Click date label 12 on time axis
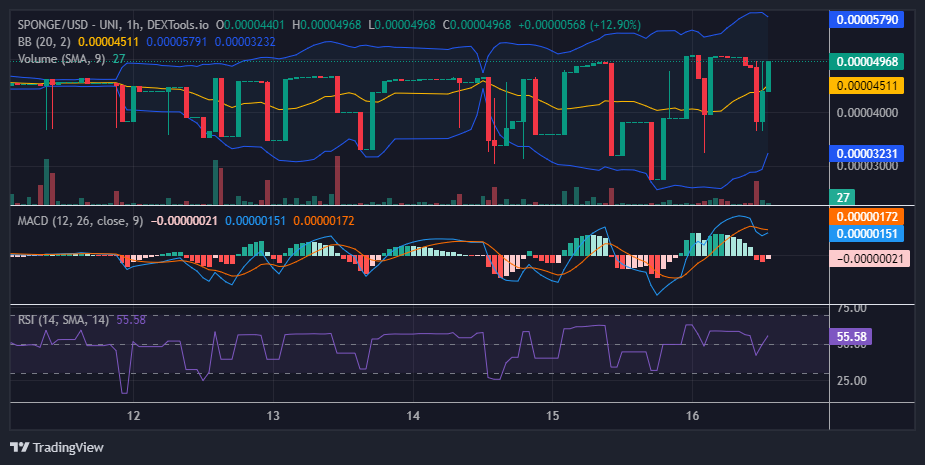This screenshot has width=925, height=465. (x=134, y=415)
